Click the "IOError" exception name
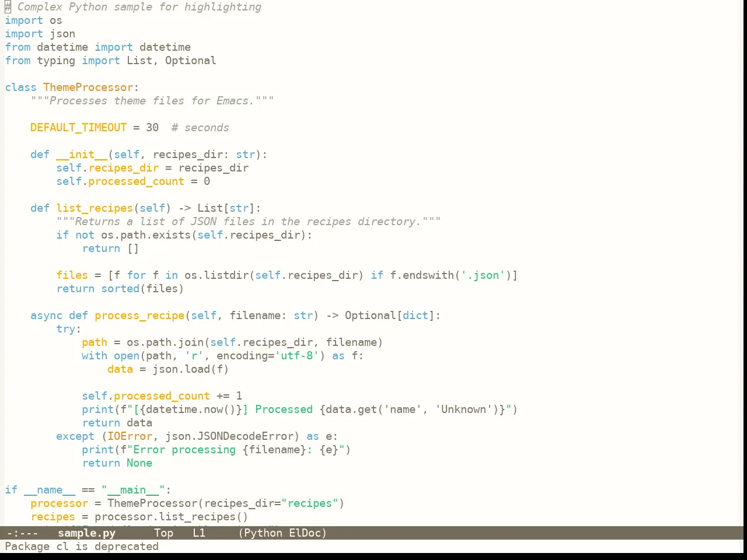Screen dimensions: 747x560 (x=130, y=436)
